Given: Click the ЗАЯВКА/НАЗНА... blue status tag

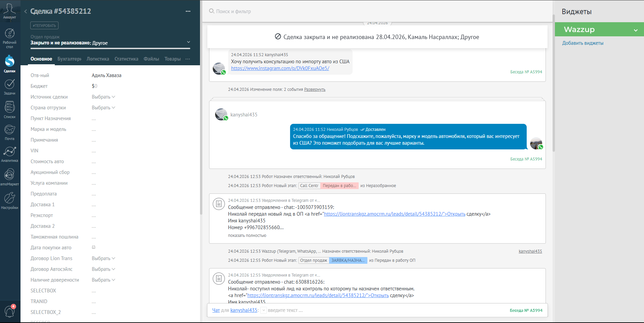Looking at the screenshot, I should pyautogui.click(x=348, y=260).
